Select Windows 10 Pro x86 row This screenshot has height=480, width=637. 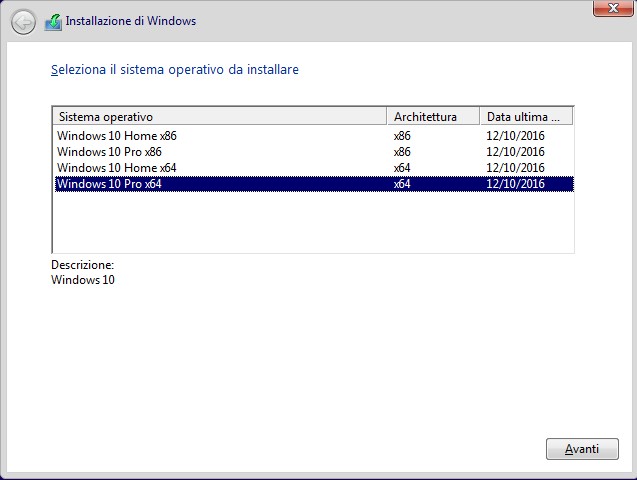click(314, 152)
